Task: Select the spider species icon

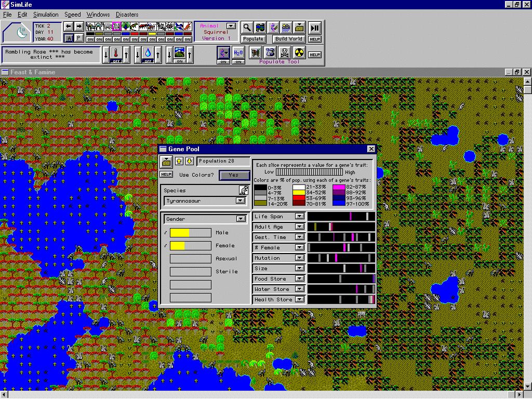Action: [170, 26]
